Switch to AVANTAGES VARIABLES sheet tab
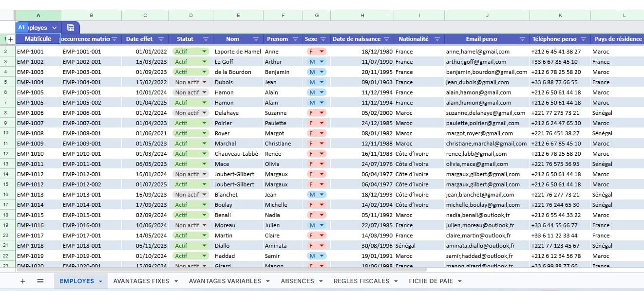This screenshot has width=644, height=291. [x=225, y=281]
